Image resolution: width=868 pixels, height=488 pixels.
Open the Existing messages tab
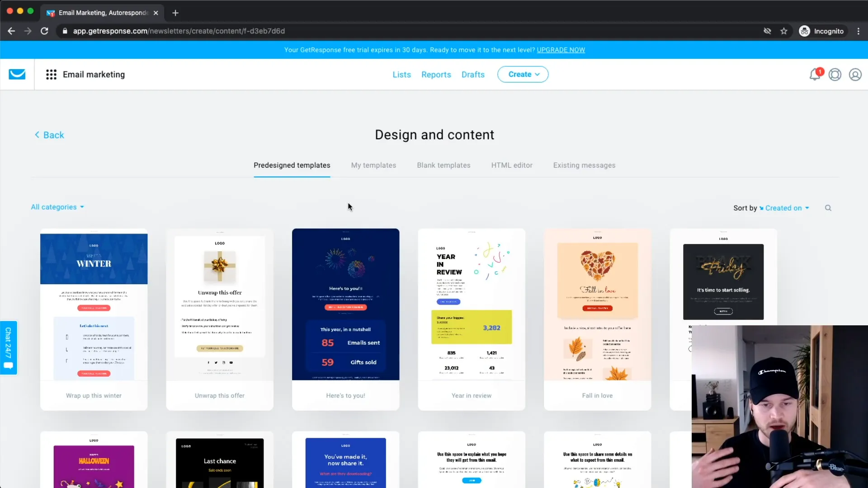point(584,165)
